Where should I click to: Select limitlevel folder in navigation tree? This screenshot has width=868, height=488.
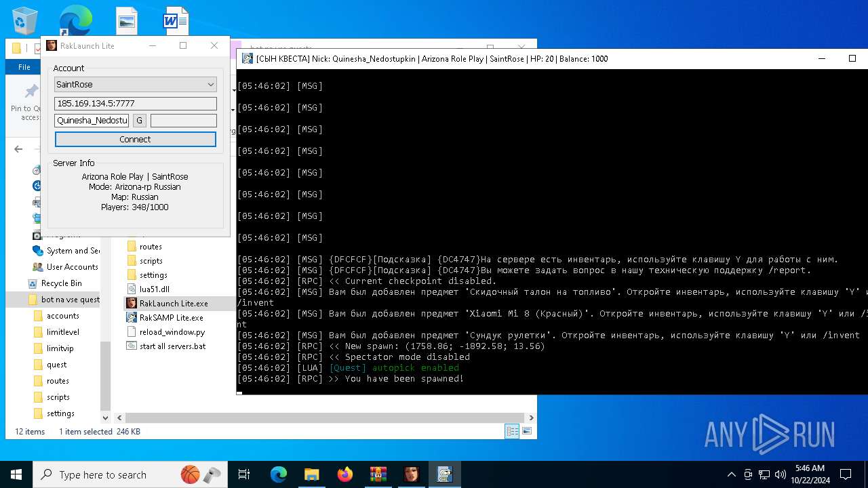(x=62, y=332)
